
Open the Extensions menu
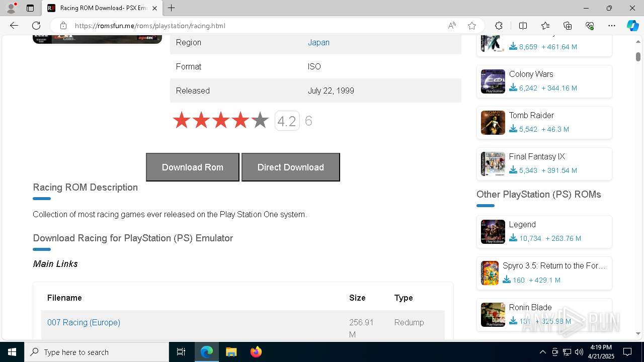[499, 26]
